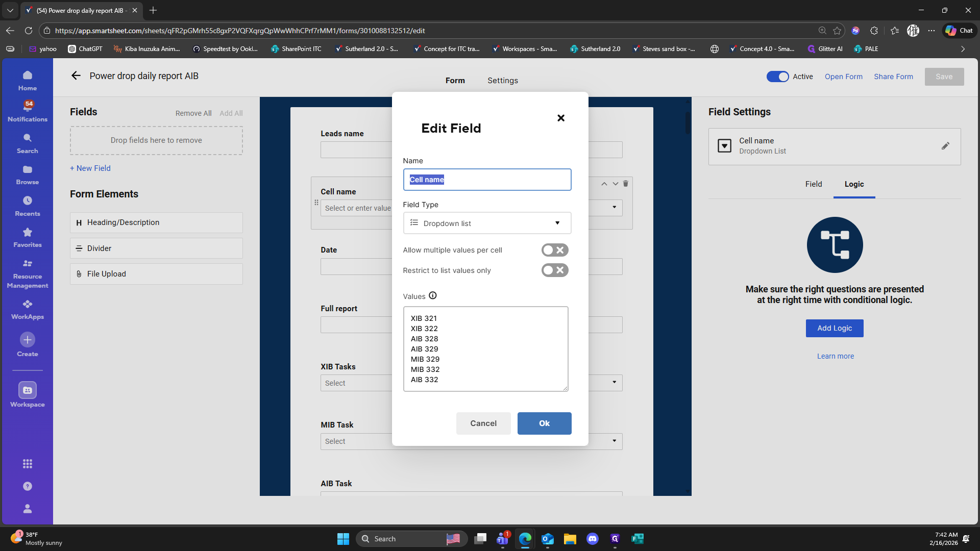Click the back arrow beside the form title
Image resolution: width=980 pixels, height=551 pixels.
click(x=76, y=76)
